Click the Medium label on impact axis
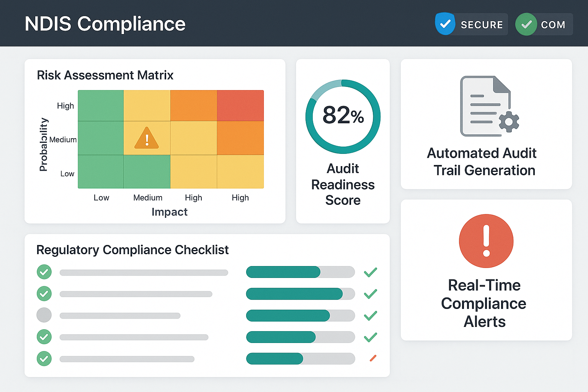 [148, 198]
